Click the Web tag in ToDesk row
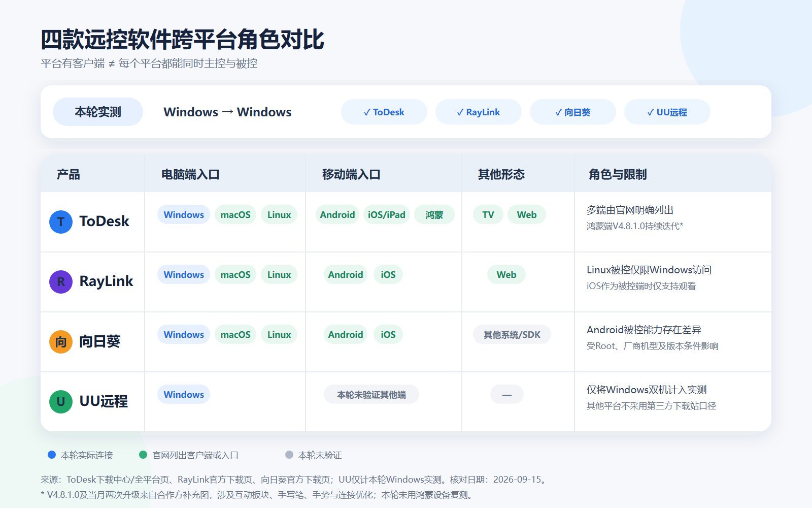The image size is (812, 508). 527,214
